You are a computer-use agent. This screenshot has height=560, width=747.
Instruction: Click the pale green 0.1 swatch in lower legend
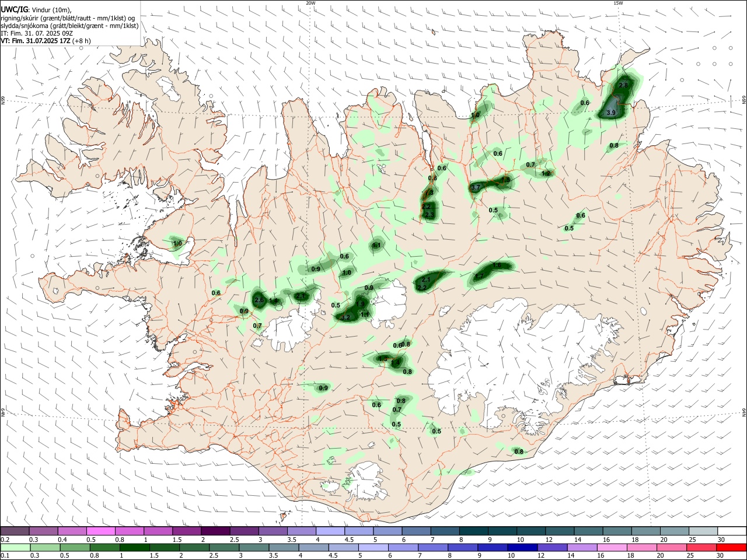pyautogui.click(x=15, y=547)
